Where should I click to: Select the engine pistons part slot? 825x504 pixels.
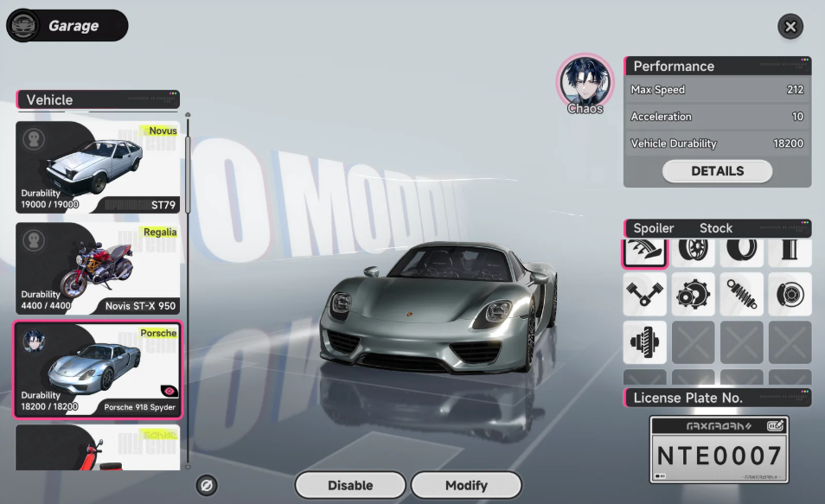point(644,294)
